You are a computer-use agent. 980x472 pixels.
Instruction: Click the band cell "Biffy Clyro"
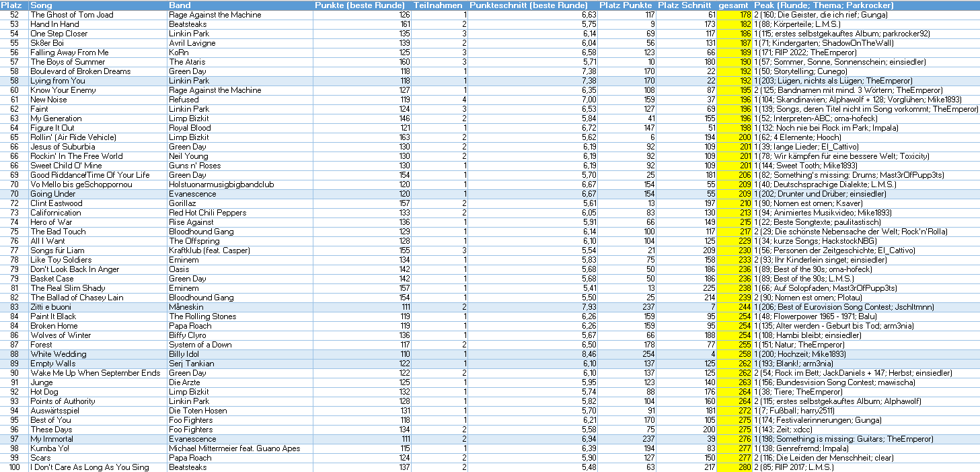tap(240, 335)
